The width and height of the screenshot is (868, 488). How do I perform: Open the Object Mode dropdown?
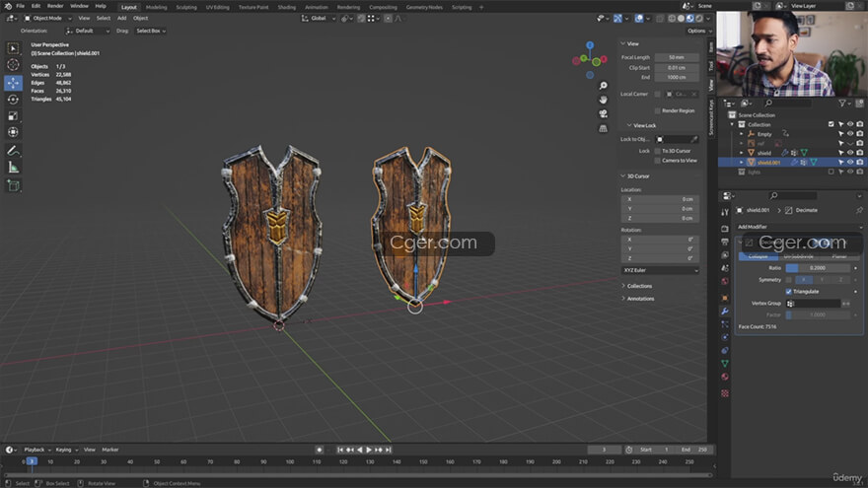click(49, 18)
